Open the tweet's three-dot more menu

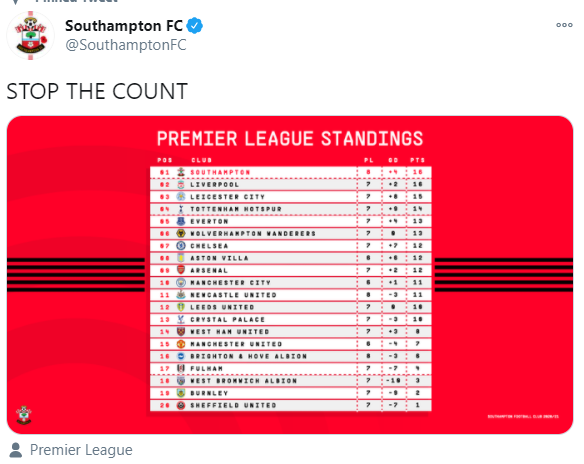tap(564, 25)
